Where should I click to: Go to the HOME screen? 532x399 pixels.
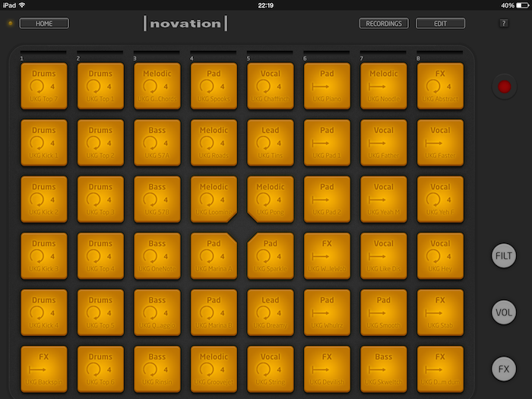pos(44,24)
